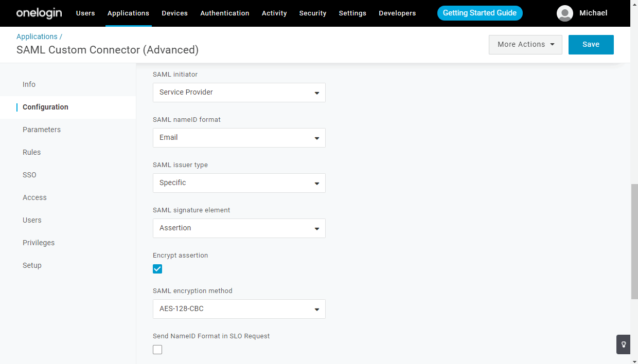The height and width of the screenshot is (364, 638).
Task: Click the caret on SAML issuer type dropdown
Action: tap(316, 183)
